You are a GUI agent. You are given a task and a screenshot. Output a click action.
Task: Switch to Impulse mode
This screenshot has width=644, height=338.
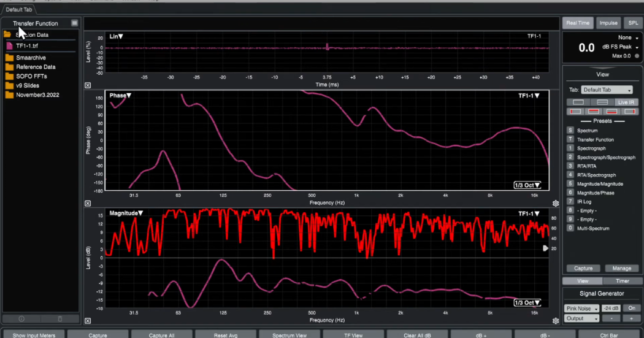pos(608,23)
